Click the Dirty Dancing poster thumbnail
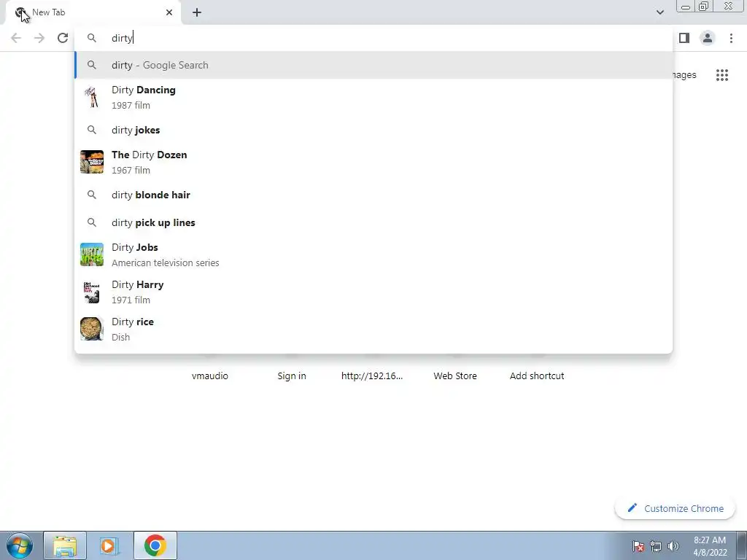The image size is (747, 560). click(x=92, y=97)
